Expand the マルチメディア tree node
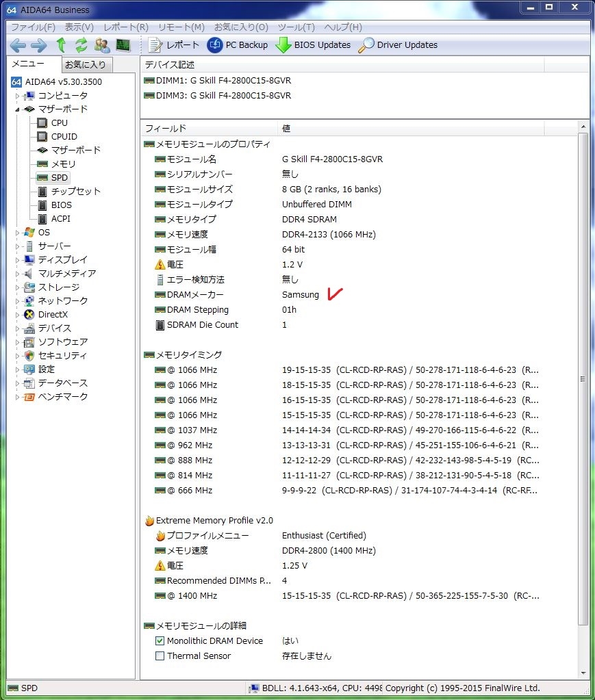 (17, 274)
